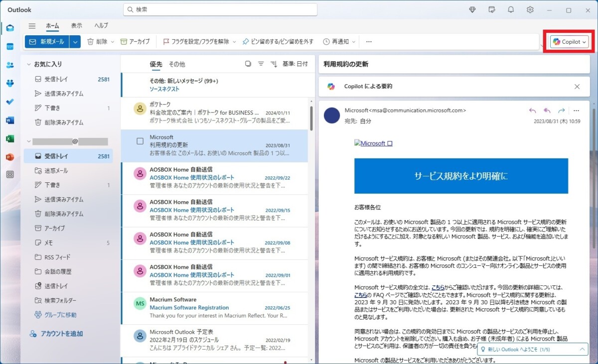
Task: Click the アーカイブ toolbar button
Action: pyautogui.click(x=135, y=42)
